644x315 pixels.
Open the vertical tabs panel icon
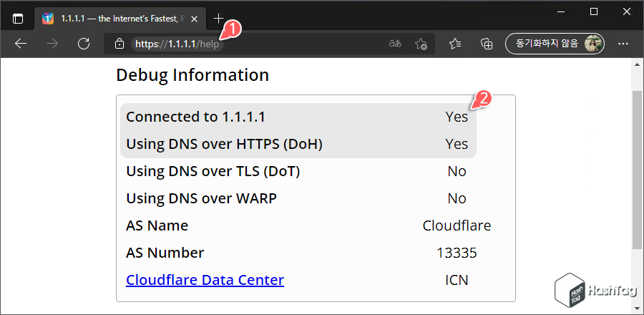tap(18, 19)
